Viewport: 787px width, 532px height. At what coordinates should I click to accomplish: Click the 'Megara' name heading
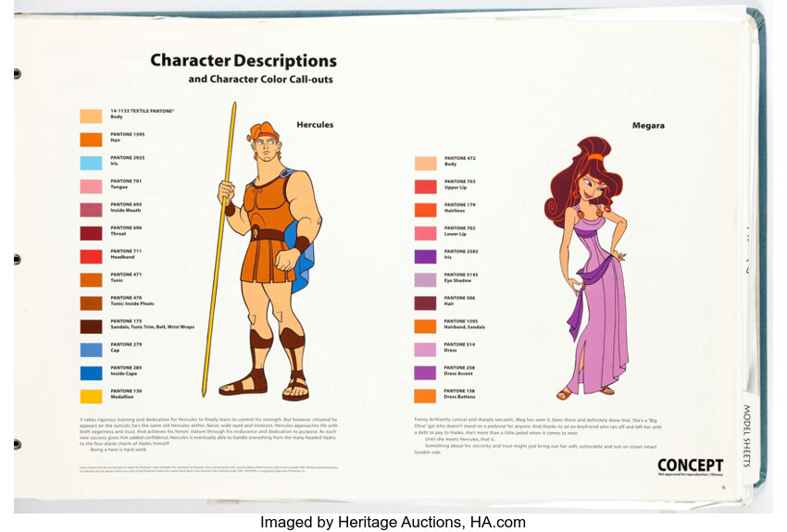click(x=648, y=125)
